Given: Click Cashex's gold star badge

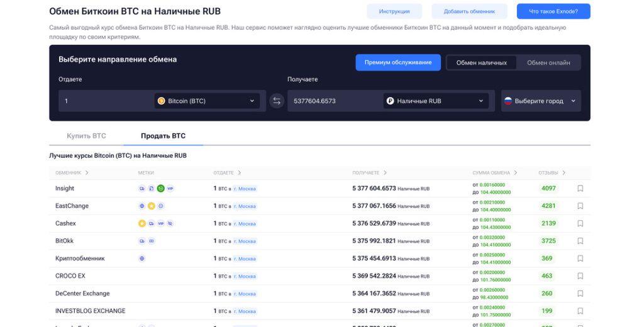Looking at the screenshot, I should [x=142, y=223].
